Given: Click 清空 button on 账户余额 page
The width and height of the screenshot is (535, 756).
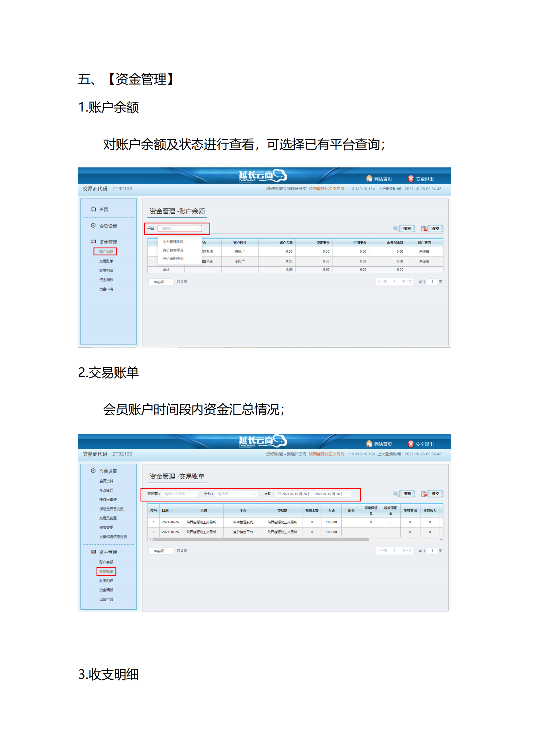Looking at the screenshot, I should [x=435, y=228].
